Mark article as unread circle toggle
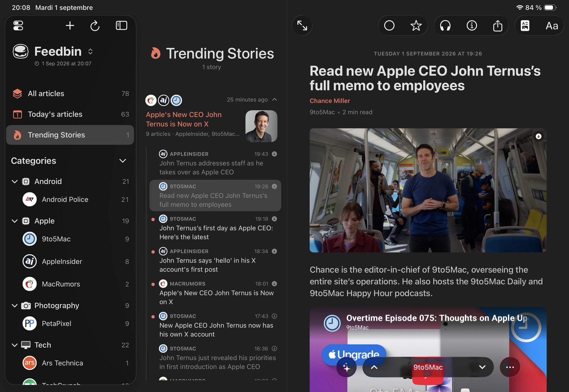Screen dimensions: 569x392 tap(389, 26)
